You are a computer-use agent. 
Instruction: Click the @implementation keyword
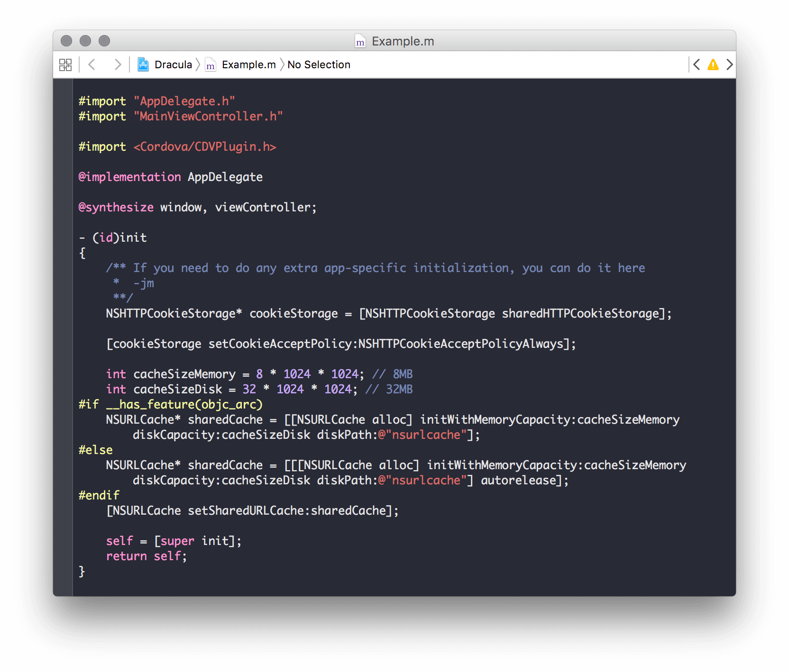(x=129, y=177)
